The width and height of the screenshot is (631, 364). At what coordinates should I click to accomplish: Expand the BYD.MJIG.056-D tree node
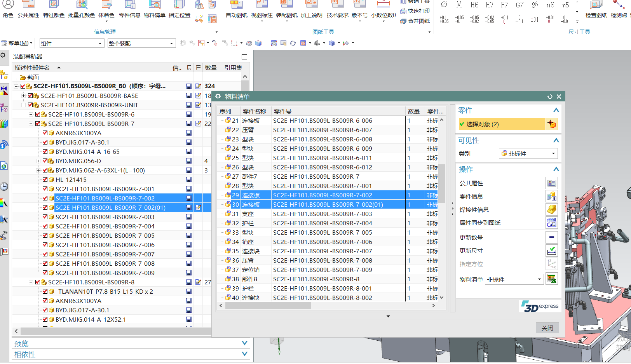(x=38, y=161)
